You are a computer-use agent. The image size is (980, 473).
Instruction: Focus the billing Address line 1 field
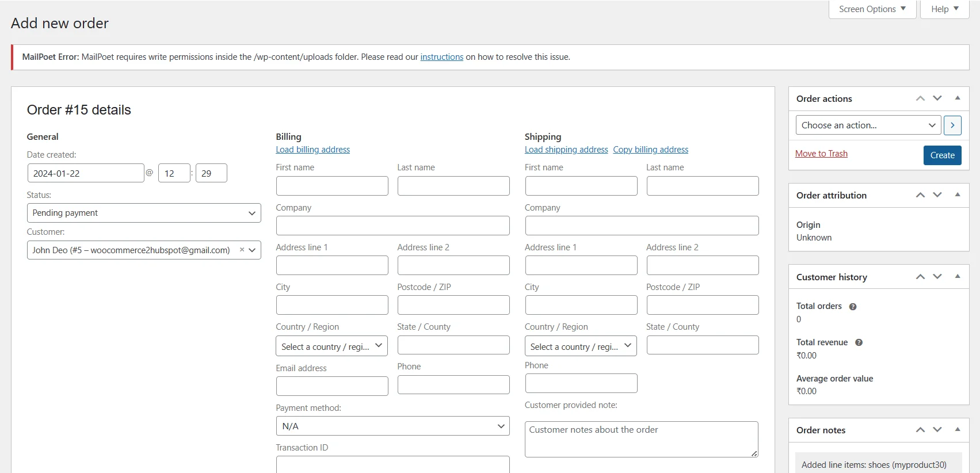(x=332, y=265)
